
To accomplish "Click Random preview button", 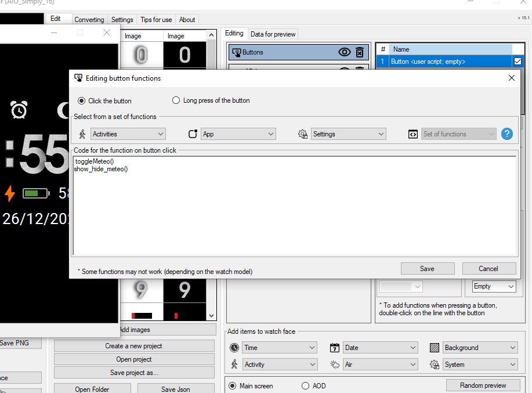I will coord(483,385).
